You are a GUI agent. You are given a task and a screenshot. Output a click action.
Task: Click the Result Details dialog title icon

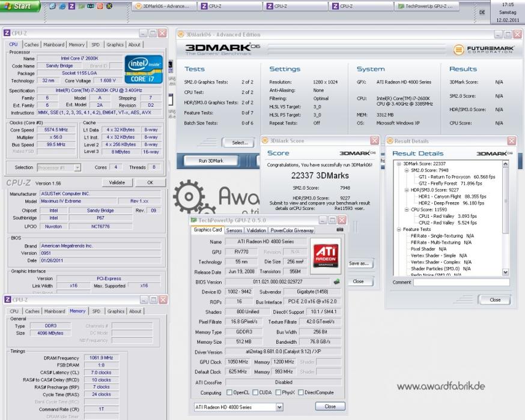pos(390,141)
